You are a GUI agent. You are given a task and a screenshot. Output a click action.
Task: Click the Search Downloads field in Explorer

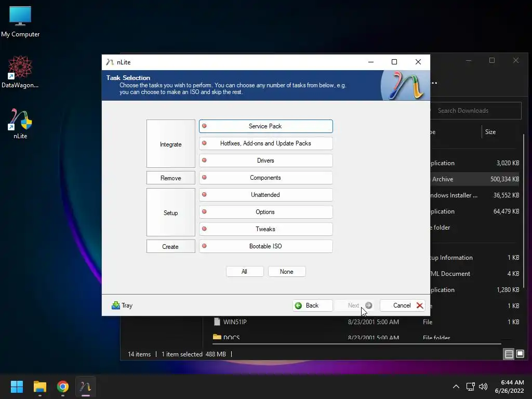[x=476, y=111]
